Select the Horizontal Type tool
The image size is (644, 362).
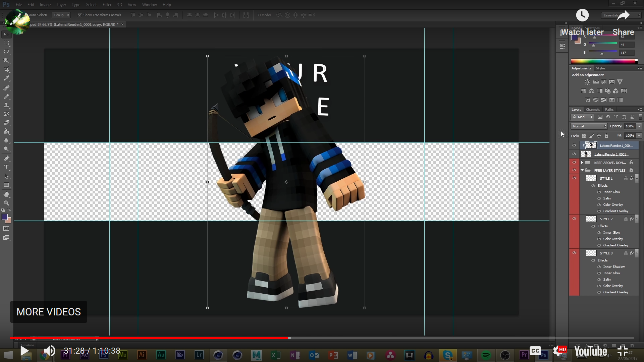[x=6, y=167]
